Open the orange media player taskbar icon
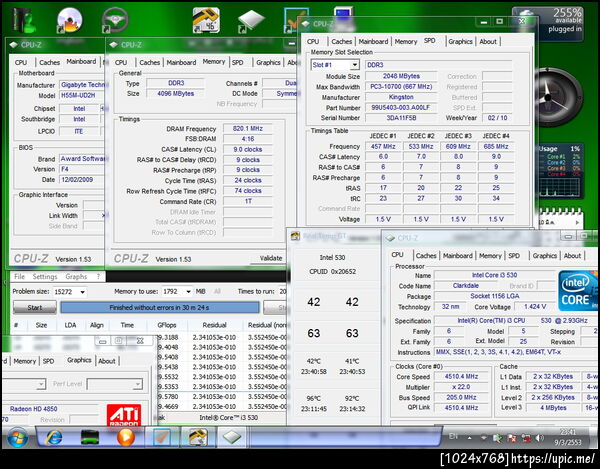This screenshot has width=600, height=469. pyautogui.click(x=126, y=437)
